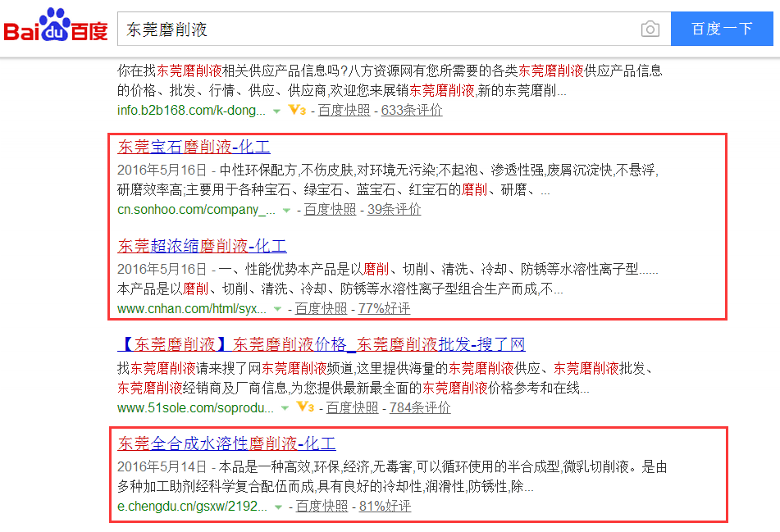780x532 pixels.
Task: Expand dropdown arrow after e.chengdu.cn URL
Action: (278, 507)
